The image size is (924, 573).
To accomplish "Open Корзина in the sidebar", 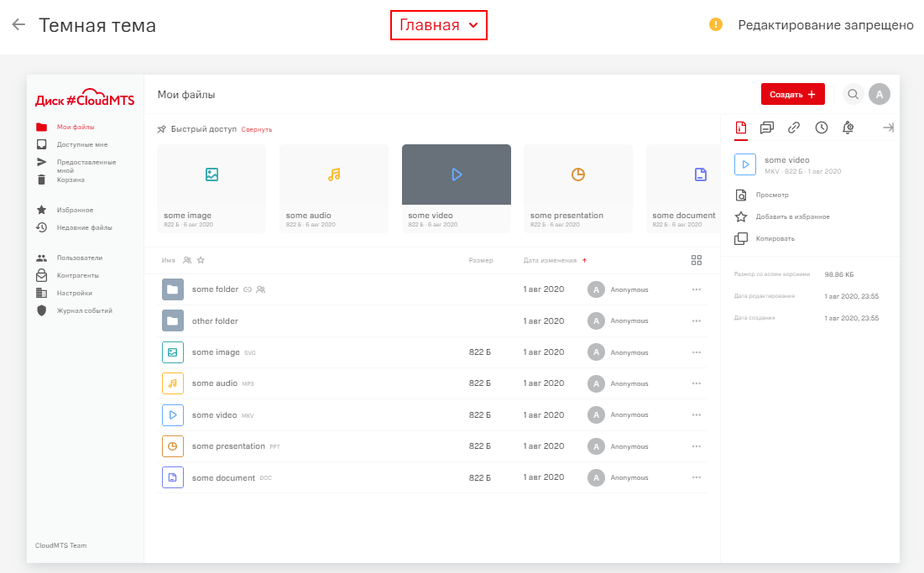I will coord(70,180).
